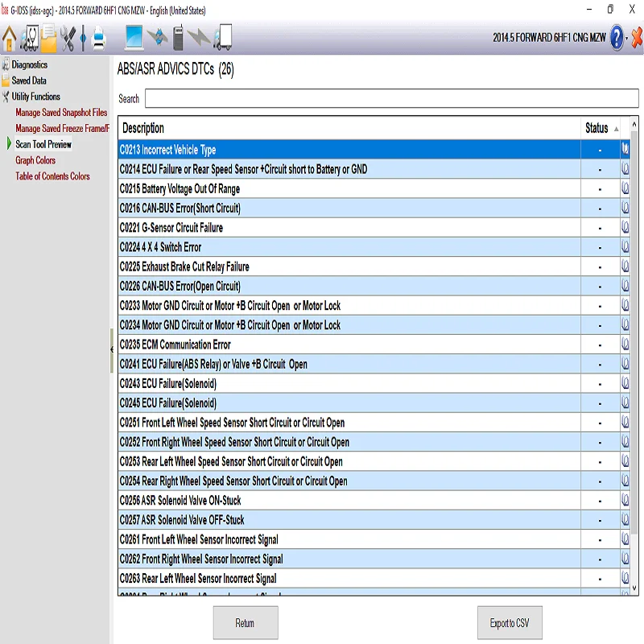Click the DTC list scroll down arrow
The height and width of the screenshot is (644, 644).
pos(634,588)
